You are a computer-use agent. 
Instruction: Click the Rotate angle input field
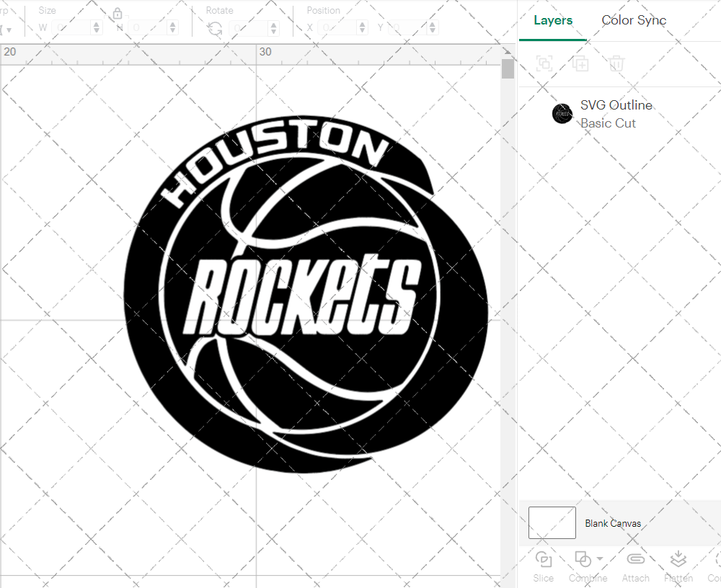[249, 27]
